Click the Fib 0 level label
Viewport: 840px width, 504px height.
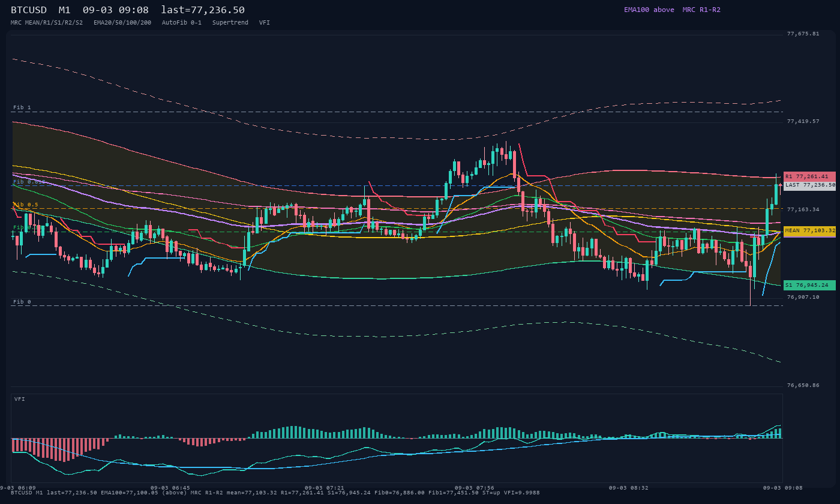coord(22,302)
